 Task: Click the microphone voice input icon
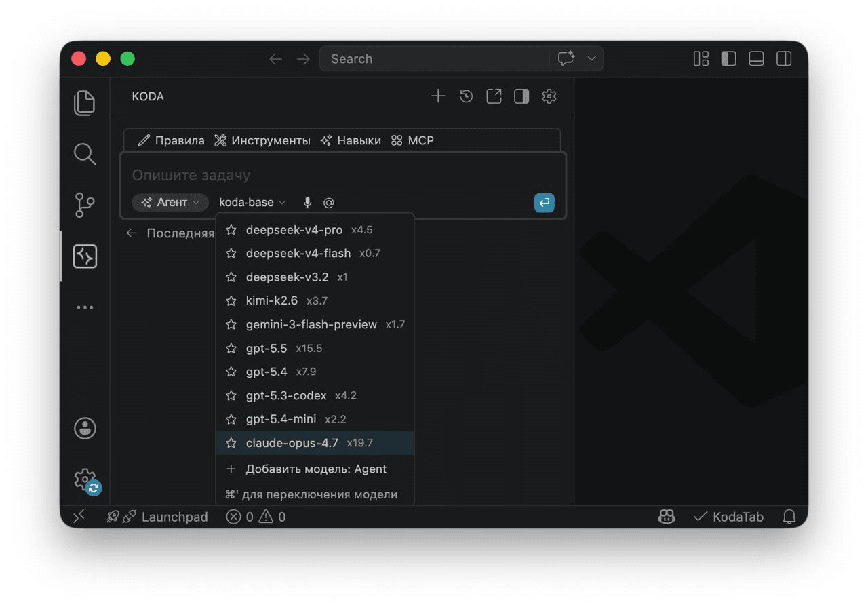tap(307, 202)
